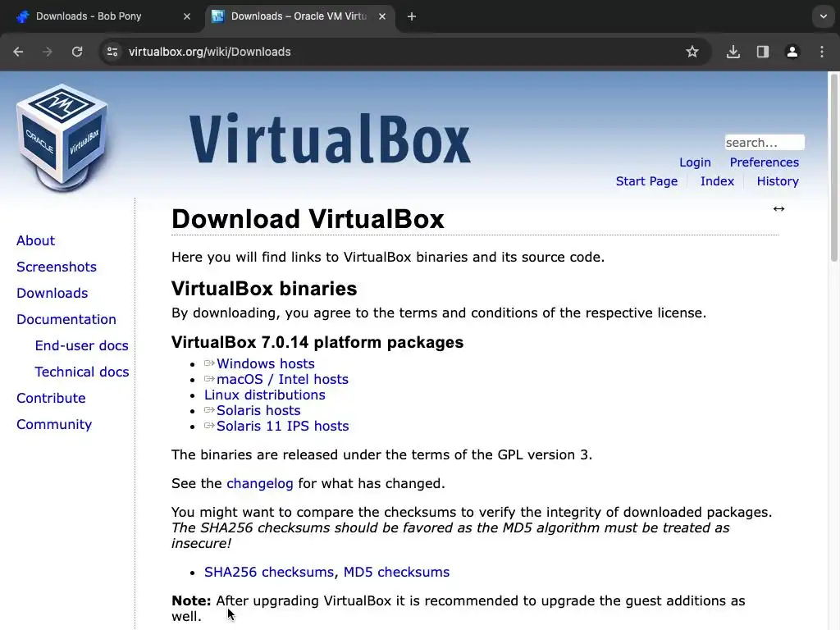Screen dimensions: 840x630
Task: Open End-user docs in the sidebar
Action: coord(81,345)
